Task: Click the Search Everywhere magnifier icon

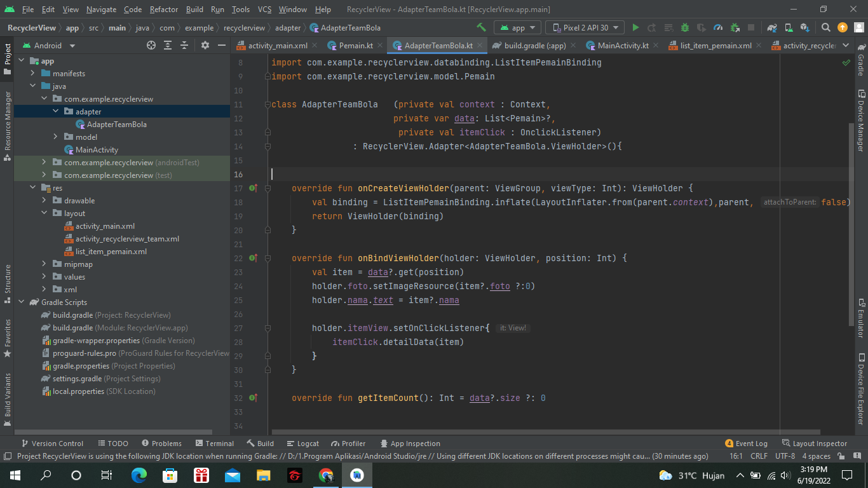Action: (826, 27)
